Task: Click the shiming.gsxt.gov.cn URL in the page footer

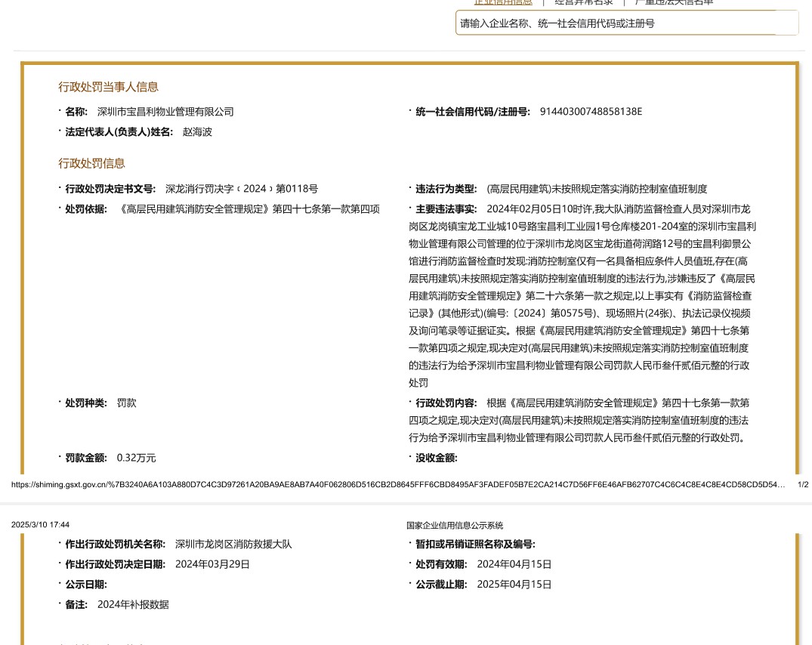Action: coord(398,485)
